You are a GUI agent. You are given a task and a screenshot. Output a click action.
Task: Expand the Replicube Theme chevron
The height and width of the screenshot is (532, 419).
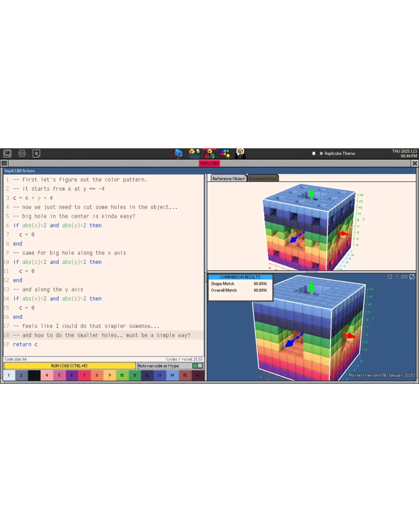tap(320, 153)
